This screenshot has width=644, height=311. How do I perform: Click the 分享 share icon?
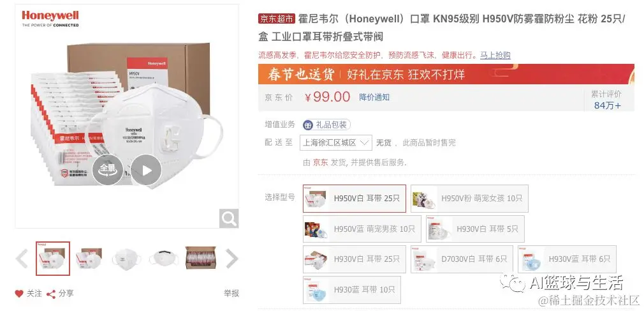click(51, 294)
